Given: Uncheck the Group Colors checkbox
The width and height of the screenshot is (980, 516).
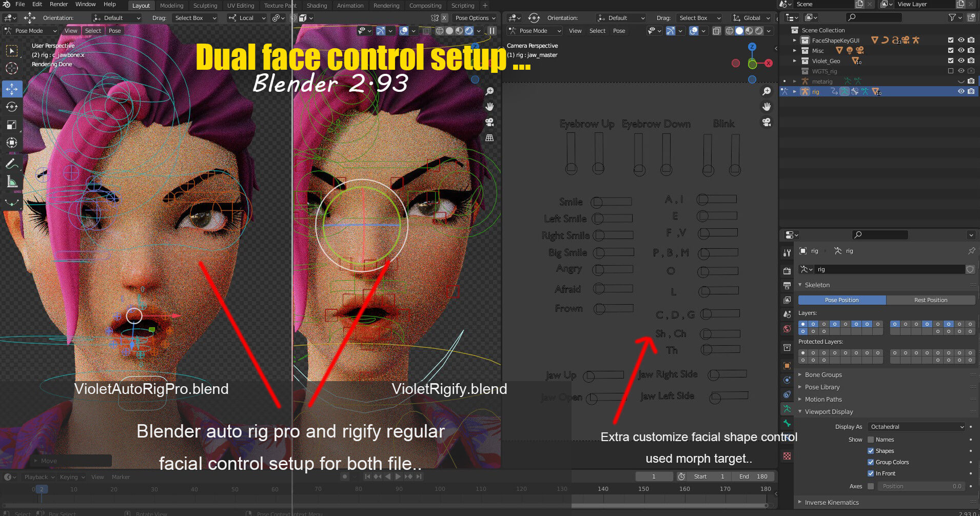Looking at the screenshot, I should pyautogui.click(x=871, y=462).
